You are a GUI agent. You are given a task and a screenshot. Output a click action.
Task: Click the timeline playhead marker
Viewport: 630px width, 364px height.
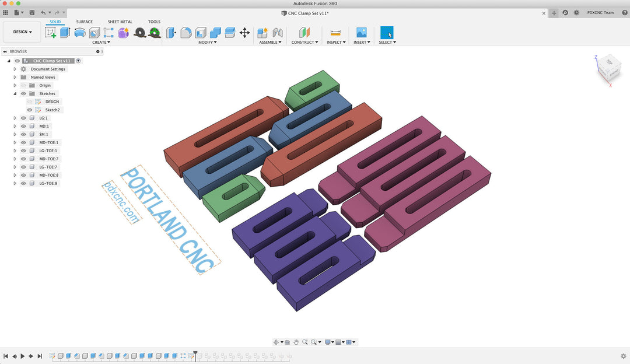point(195,354)
